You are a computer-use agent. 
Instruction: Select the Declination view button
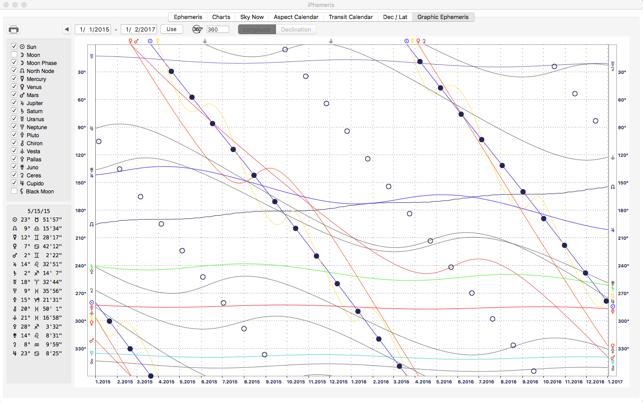pos(296,30)
